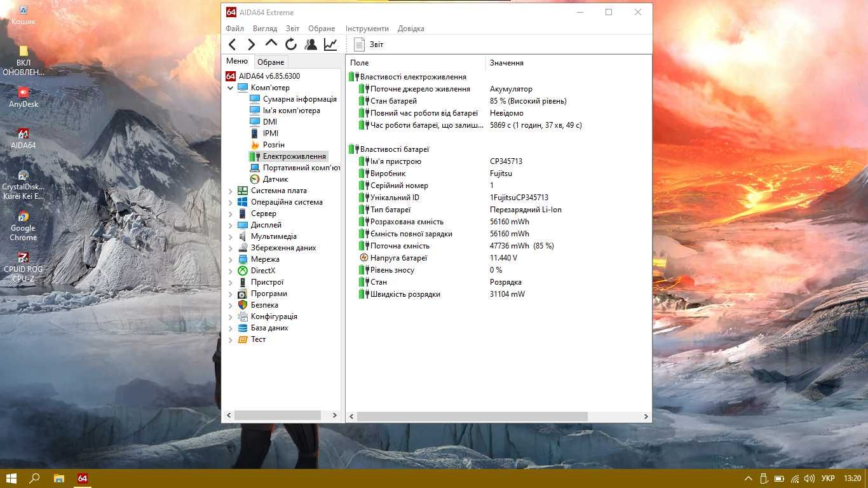Viewport: 868px width, 488px height.
Task: Open the Windows Start menu
Action: [x=11, y=478]
